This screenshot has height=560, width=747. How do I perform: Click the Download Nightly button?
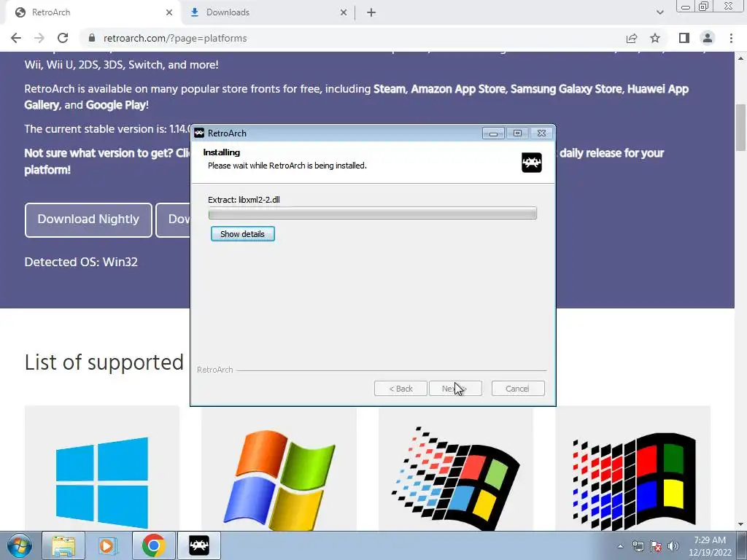click(88, 219)
